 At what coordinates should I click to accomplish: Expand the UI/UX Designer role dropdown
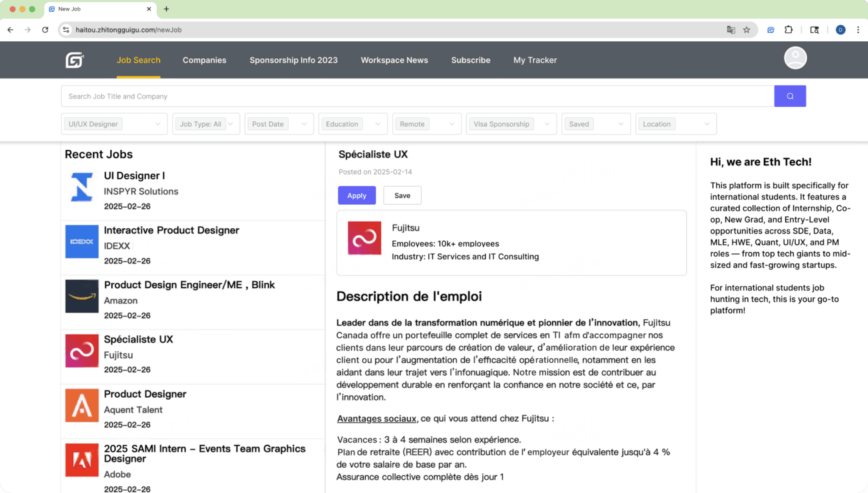[114, 124]
